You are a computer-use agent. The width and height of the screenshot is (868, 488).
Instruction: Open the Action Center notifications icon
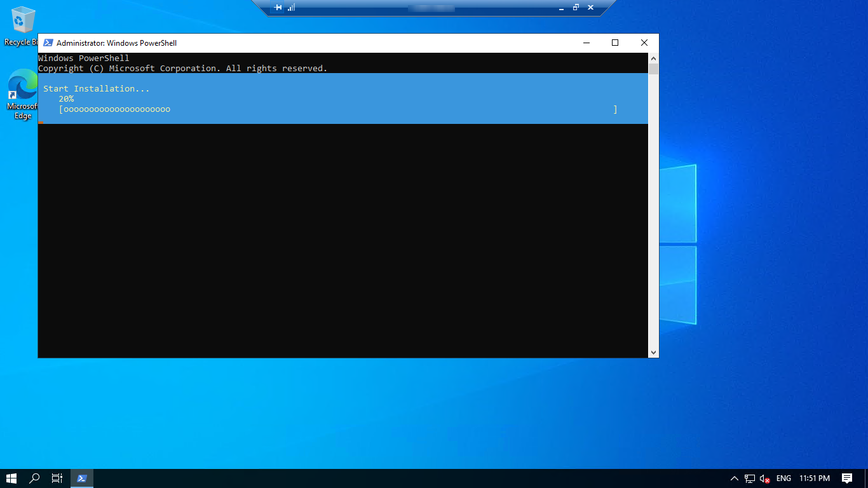pos(847,478)
